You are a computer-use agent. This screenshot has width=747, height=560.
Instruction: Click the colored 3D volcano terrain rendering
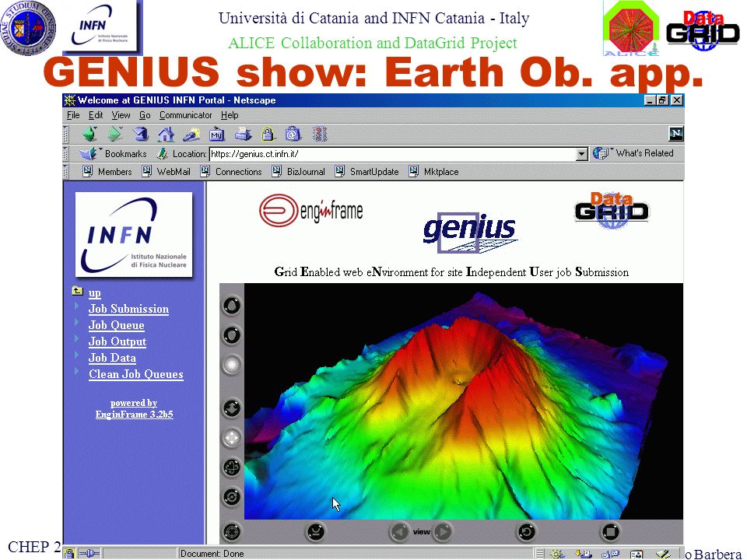click(463, 401)
